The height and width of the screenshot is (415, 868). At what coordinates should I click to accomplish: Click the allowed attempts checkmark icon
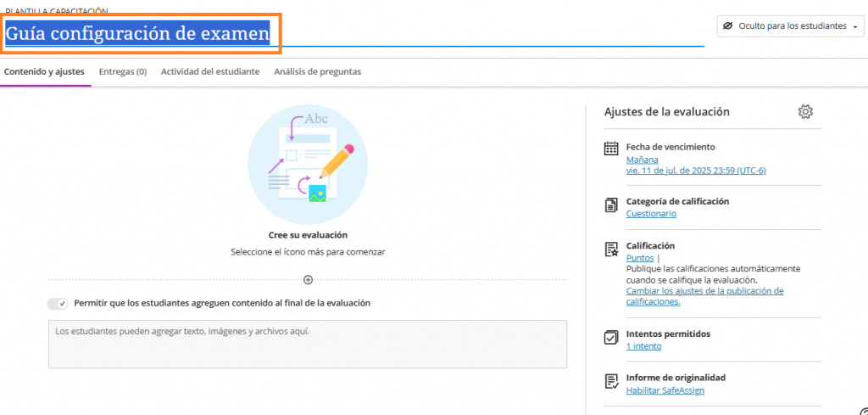611,337
